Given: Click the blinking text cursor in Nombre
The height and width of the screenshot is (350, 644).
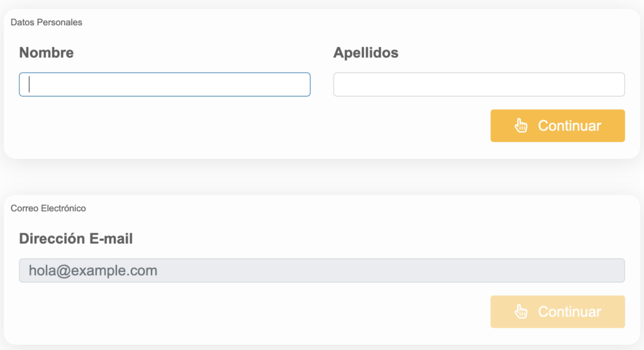Looking at the screenshot, I should (x=30, y=85).
